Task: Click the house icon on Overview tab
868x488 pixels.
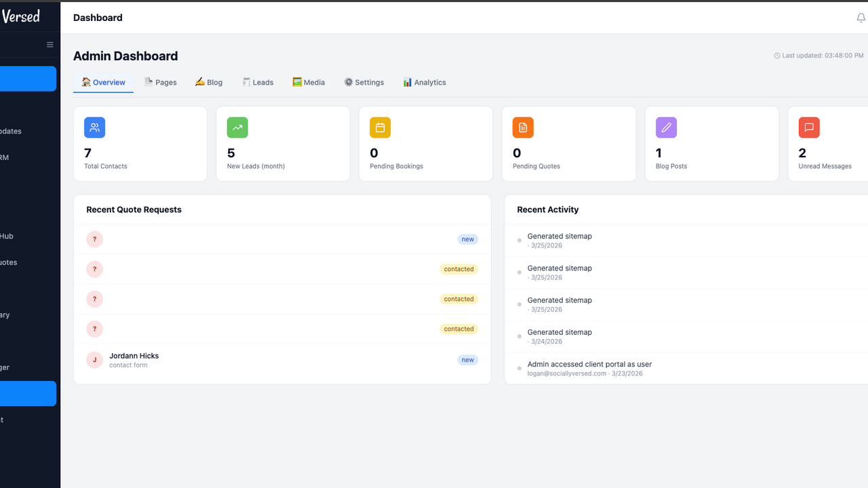Action: click(86, 82)
